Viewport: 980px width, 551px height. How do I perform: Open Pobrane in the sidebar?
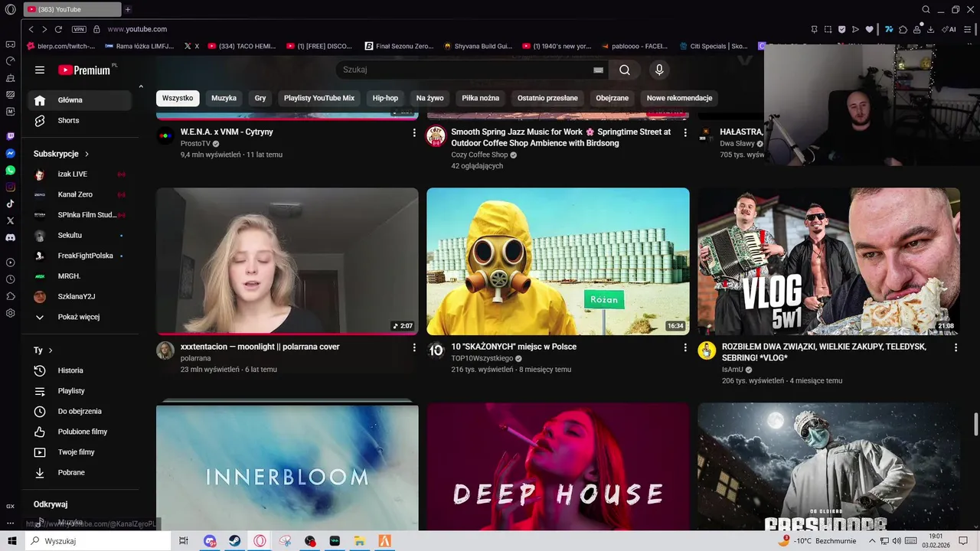pyautogui.click(x=80, y=472)
